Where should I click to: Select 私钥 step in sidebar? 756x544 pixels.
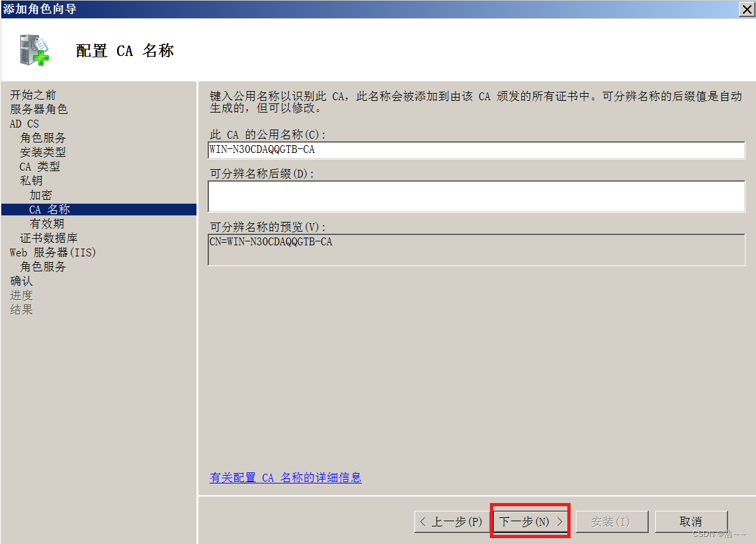[x=31, y=181]
